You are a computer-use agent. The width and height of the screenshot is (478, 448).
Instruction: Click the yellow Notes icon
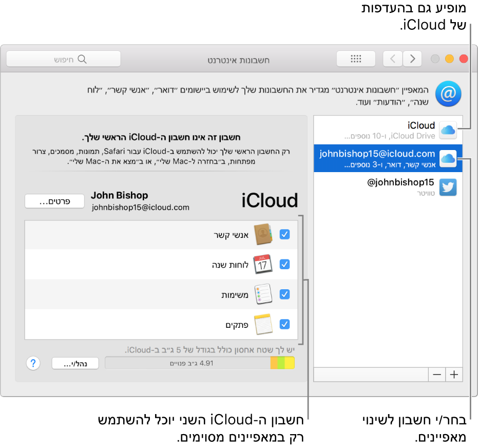(x=263, y=324)
